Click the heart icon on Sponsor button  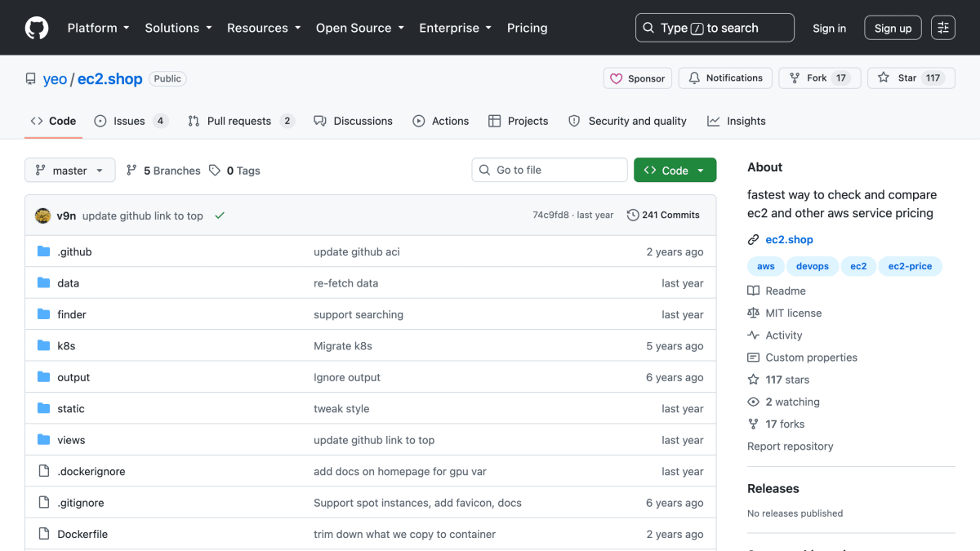point(617,78)
